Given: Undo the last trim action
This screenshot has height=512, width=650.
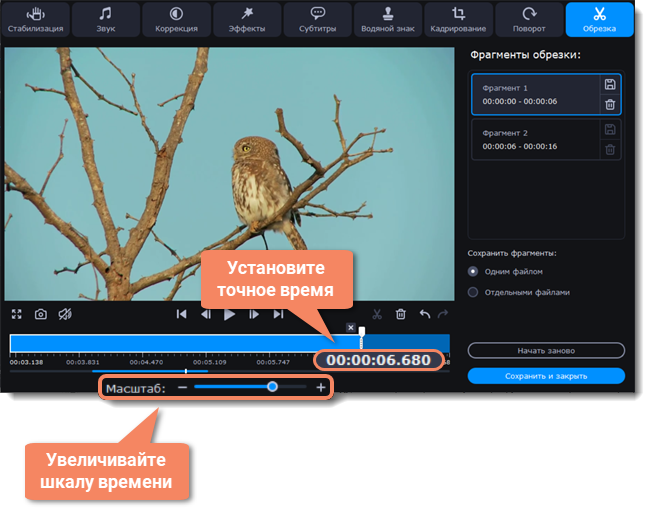Looking at the screenshot, I should pos(424,314).
